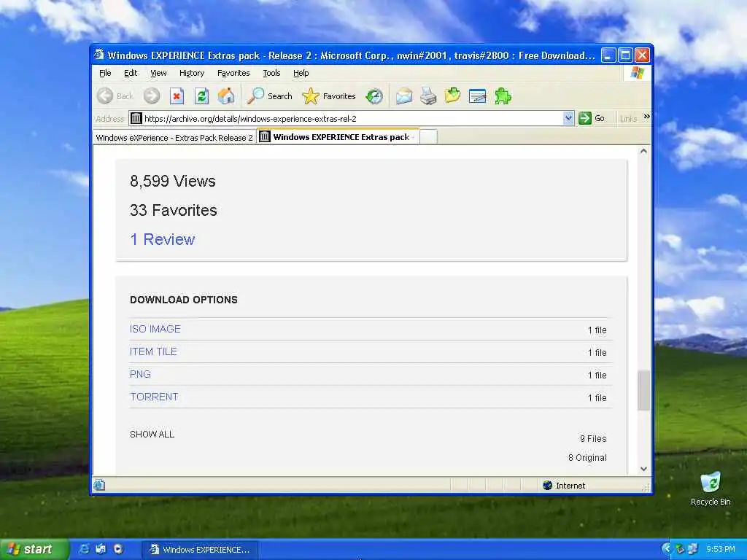Image resolution: width=747 pixels, height=560 pixels.
Task: Click the page icon in browser status bar
Action: point(99,485)
